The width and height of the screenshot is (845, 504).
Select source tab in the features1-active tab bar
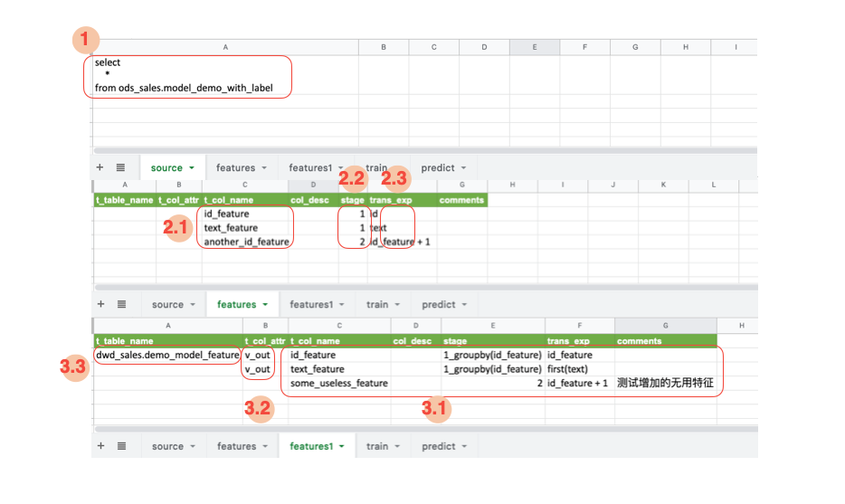167,446
